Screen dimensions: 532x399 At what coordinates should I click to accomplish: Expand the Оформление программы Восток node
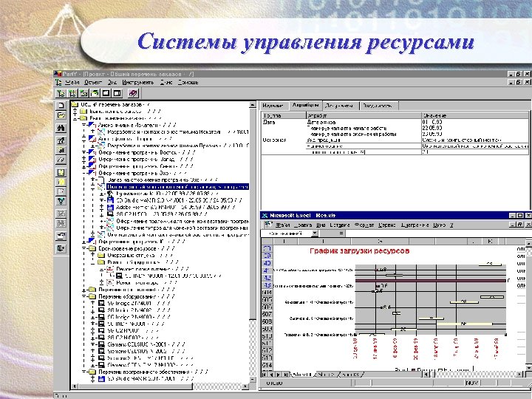(83, 153)
